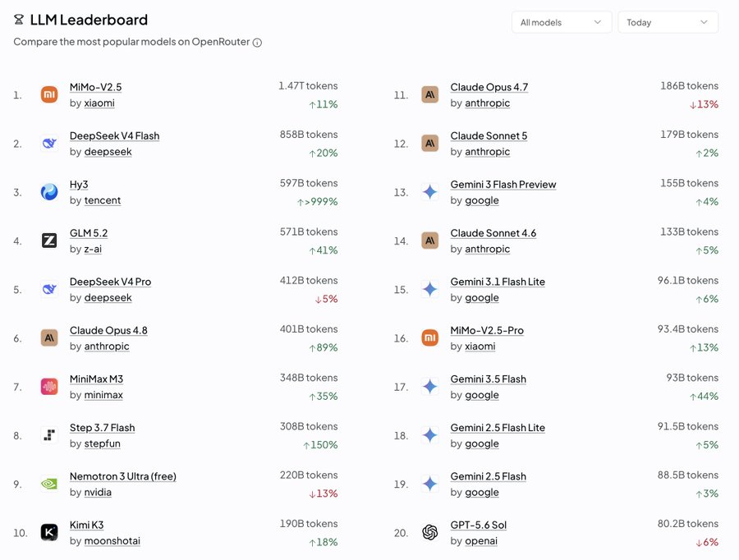
Task: Click the 80.2B tokens value
Action: (x=688, y=524)
